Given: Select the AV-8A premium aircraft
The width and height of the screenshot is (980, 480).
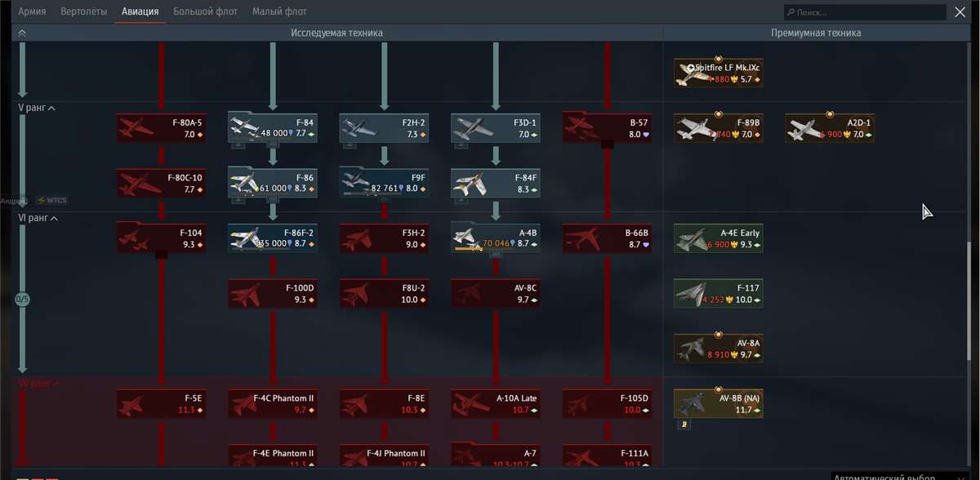Looking at the screenshot, I should click(718, 346).
